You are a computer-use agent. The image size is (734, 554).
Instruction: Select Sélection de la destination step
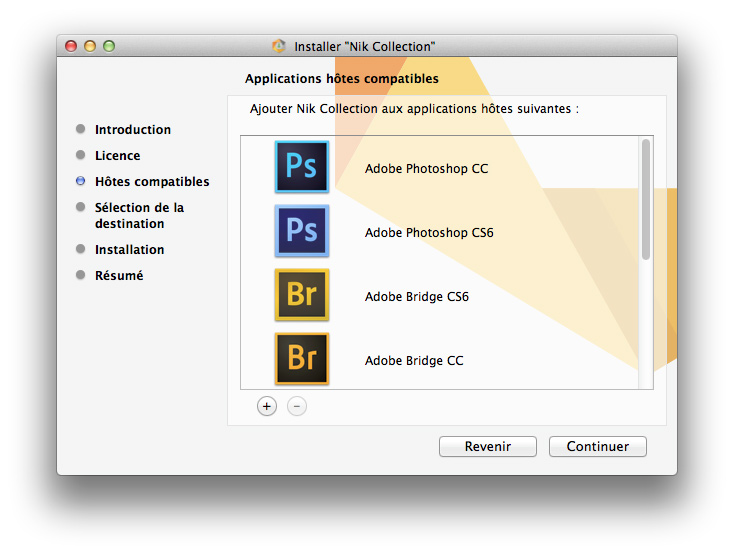tap(139, 215)
